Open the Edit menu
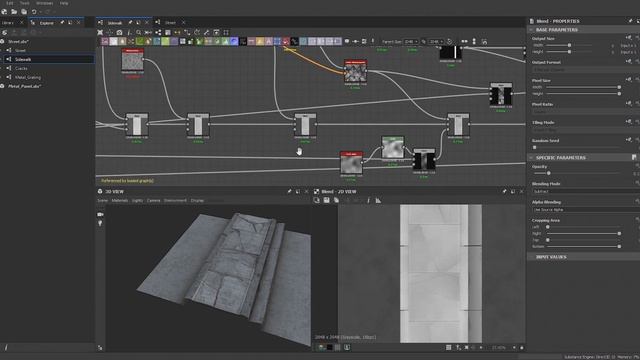Screen dimensions: 640x360 point(9,3)
